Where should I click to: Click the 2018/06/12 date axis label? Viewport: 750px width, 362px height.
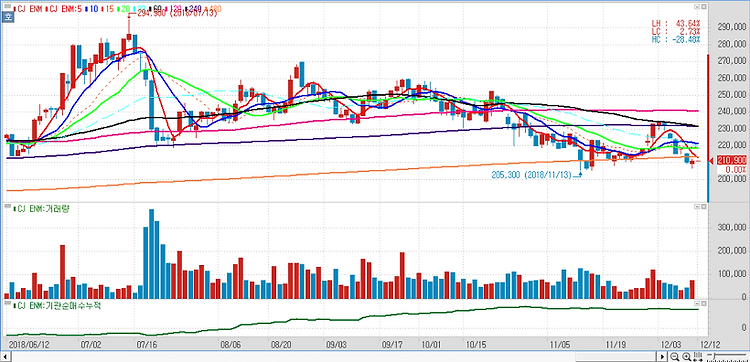(x=29, y=344)
